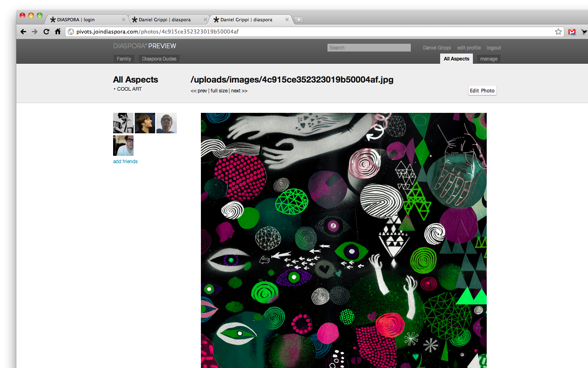Viewport: 588px width, 368px height.
Task: Click the browser back arrow
Action: click(x=23, y=31)
